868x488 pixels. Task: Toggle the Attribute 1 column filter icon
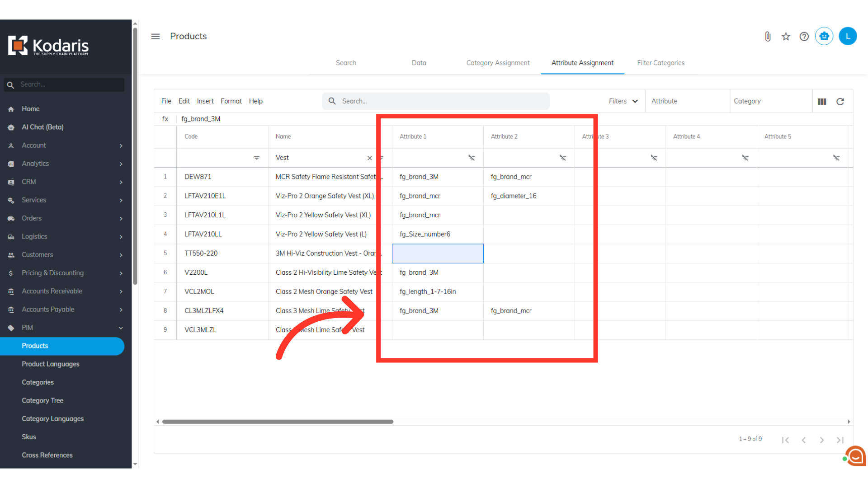[x=472, y=158]
